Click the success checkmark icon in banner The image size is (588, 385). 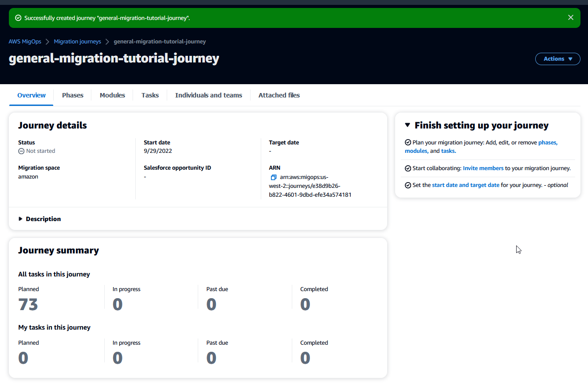[x=18, y=18]
